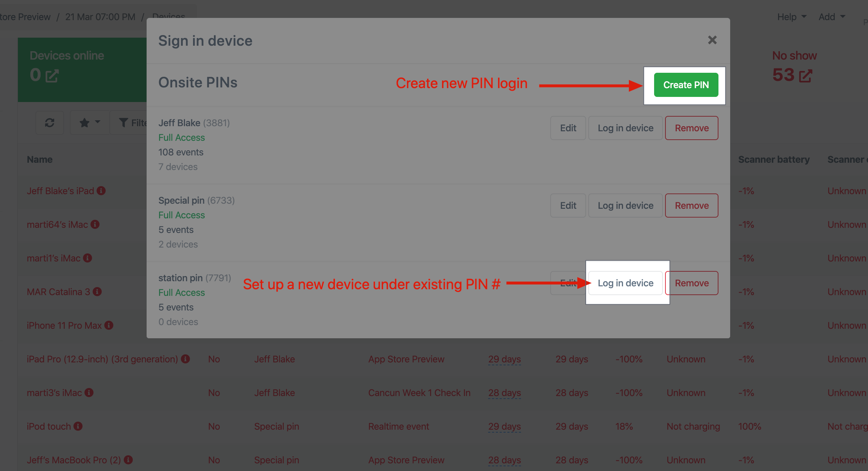Screen dimensions: 868x471
Task: Remove the Special pin entry
Action: click(x=691, y=206)
